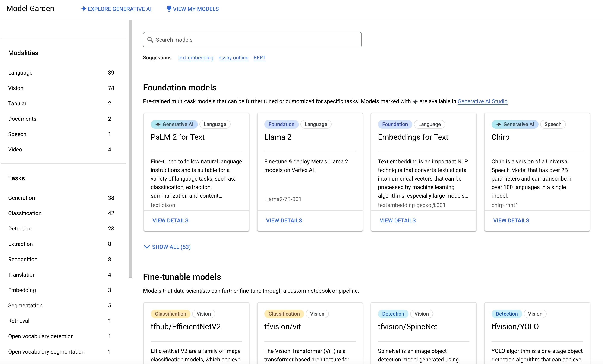Click the chevron icon beside Show All (53)
The image size is (603, 364).
click(x=147, y=247)
